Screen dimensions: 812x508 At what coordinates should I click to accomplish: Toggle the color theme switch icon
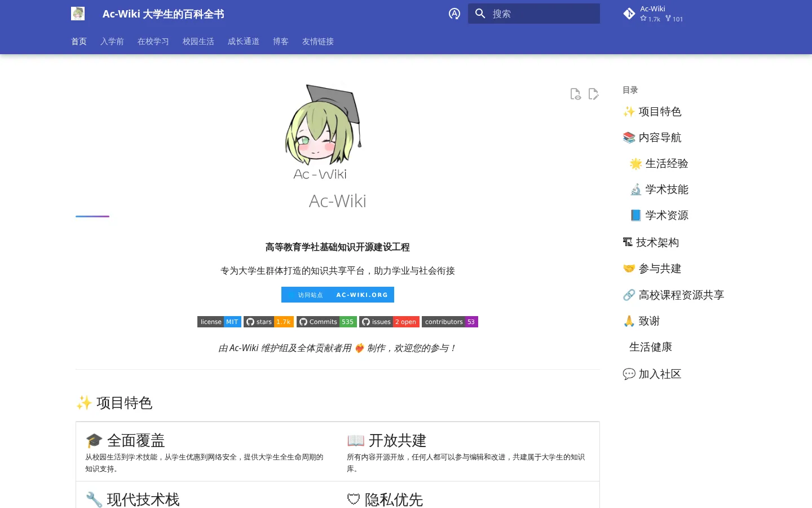point(454,14)
